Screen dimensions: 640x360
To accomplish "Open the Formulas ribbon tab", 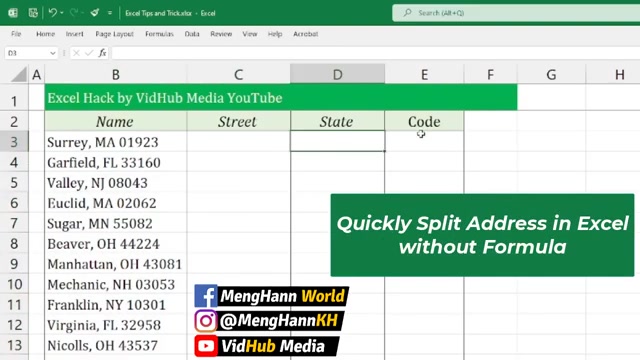I will [x=159, y=34].
